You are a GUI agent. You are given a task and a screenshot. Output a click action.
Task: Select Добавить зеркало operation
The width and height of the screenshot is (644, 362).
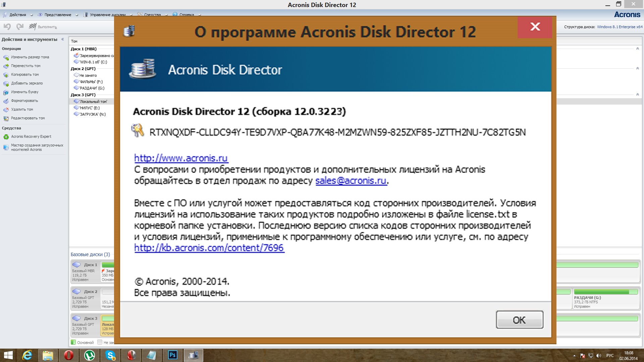point(27,83)
